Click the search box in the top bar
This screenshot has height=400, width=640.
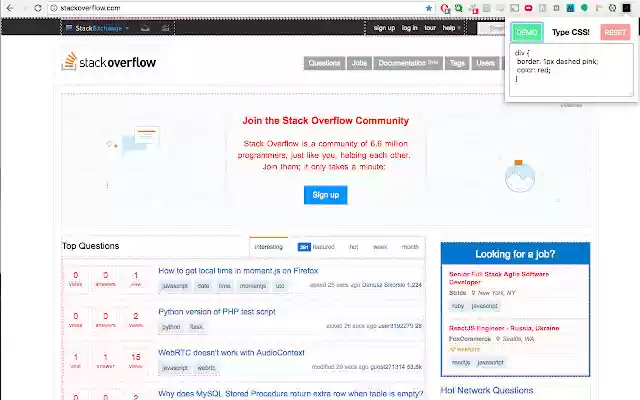[x=491, y=28]
